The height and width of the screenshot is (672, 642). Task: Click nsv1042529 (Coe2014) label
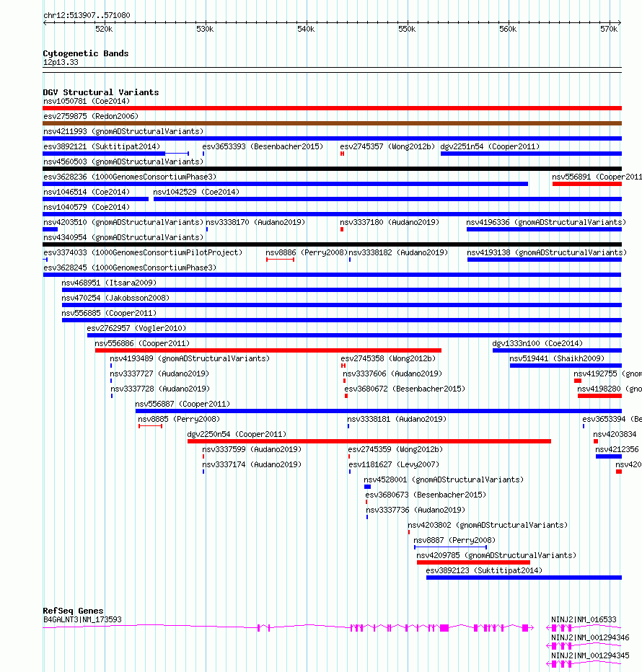(196, 192)
